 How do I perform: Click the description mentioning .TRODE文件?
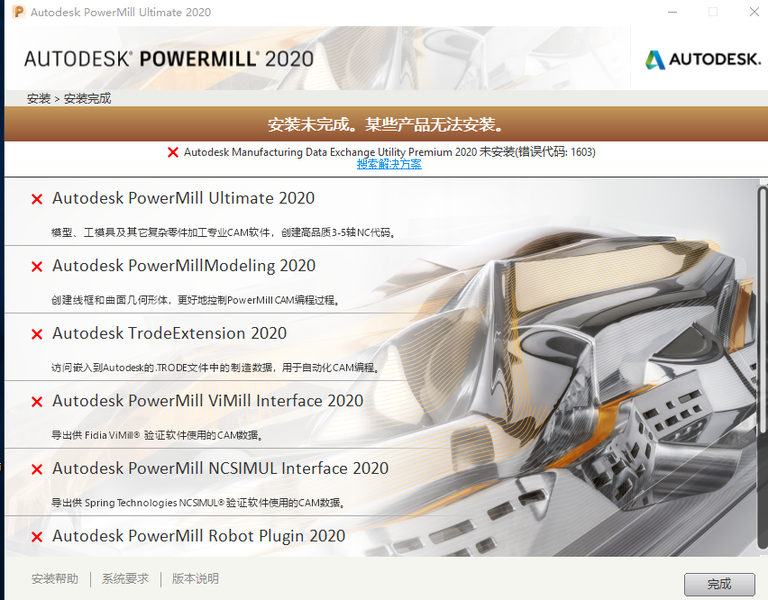coord(215,367)
